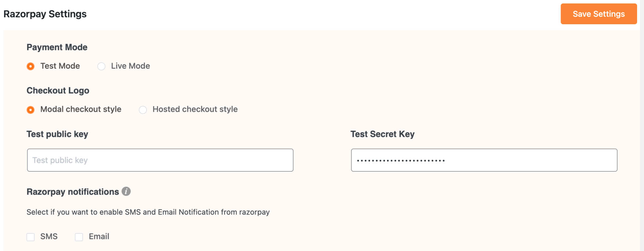
Task: Select the Test Mode radio button
Action: pyautogui.click(x=31, y=66)
